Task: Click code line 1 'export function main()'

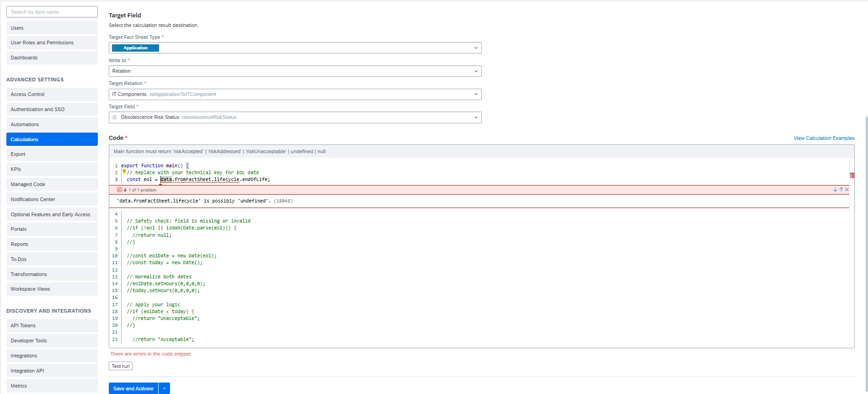Action: (x=155, y=166)
